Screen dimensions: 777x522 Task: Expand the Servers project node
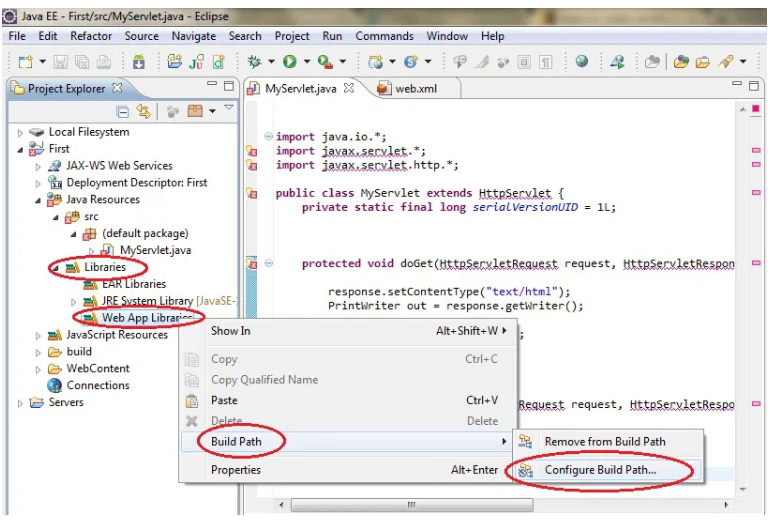[21, 403]
